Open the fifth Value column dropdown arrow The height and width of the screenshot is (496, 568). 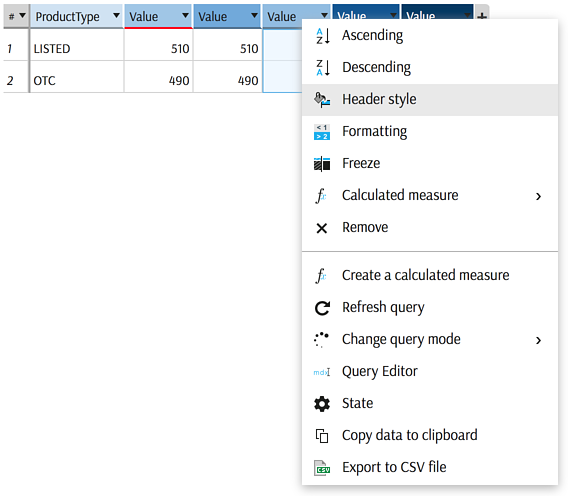click(x=467, y=15)
